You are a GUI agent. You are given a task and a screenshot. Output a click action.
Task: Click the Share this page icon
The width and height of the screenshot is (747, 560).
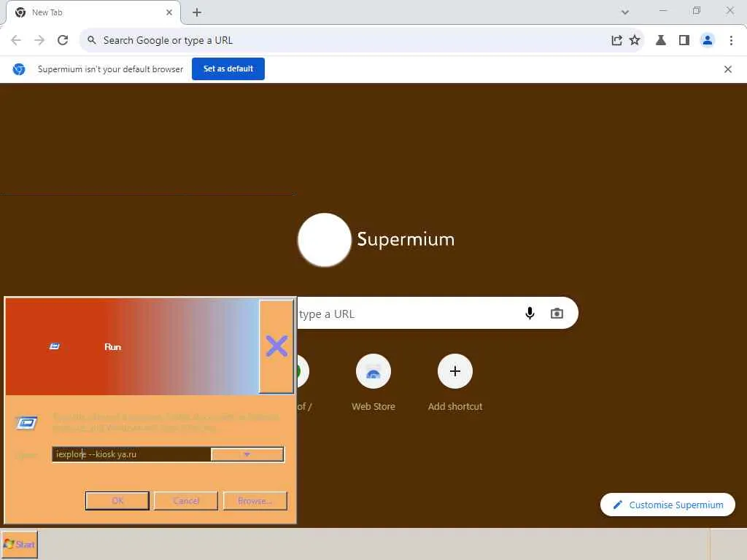[x=617, y=41]
